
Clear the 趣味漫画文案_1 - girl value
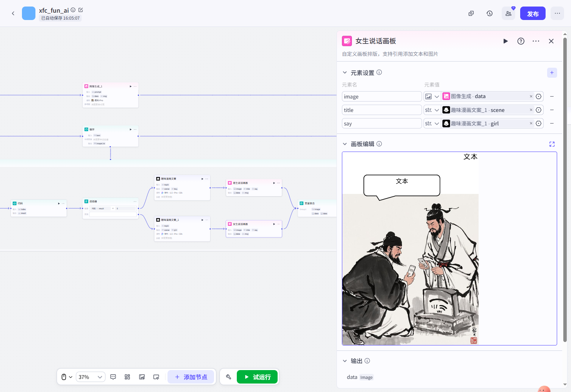(531, 123)
